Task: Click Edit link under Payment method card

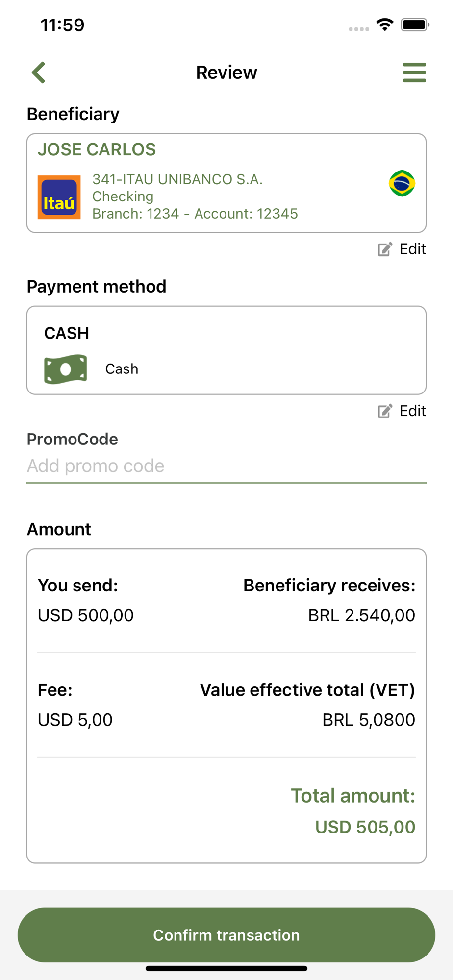Action: coord(412,411)
